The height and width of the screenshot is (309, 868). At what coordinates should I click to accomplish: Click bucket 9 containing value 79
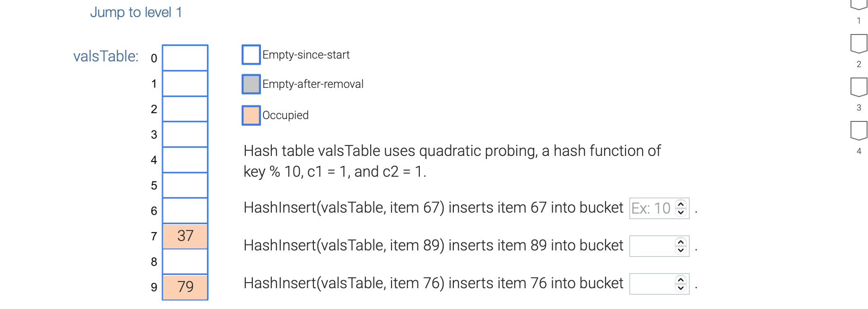click(x=185, y=286)
